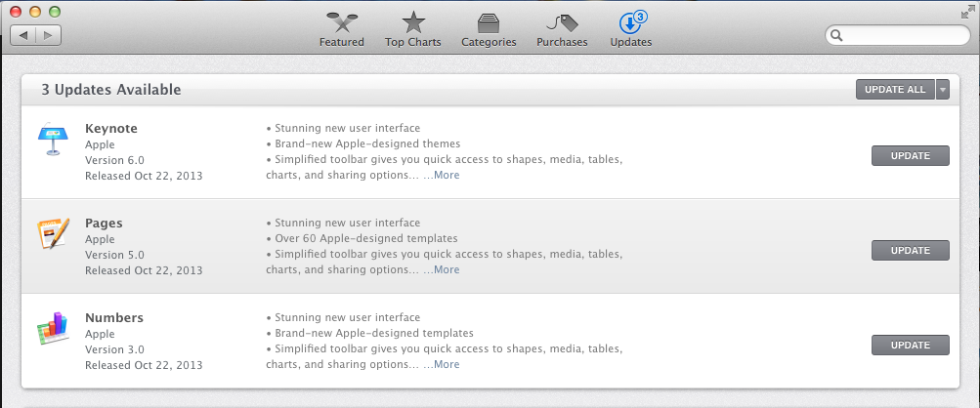
Task: Click the Update All button
Action: pyautogui.click(x=895, y=90)
